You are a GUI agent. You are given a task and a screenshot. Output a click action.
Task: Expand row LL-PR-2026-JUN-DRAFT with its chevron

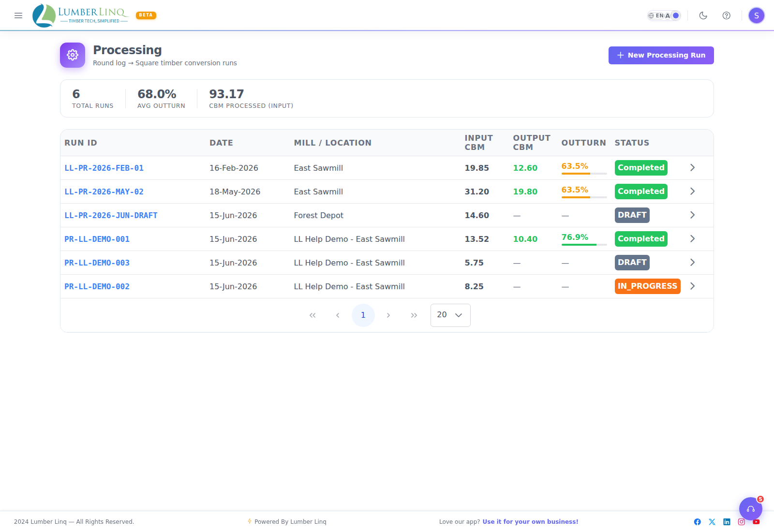point(693,215)
